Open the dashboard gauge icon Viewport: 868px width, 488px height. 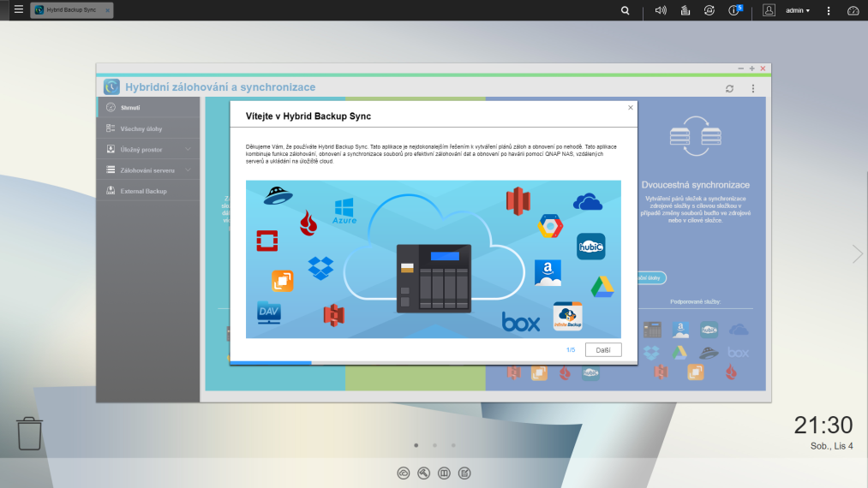853,10
